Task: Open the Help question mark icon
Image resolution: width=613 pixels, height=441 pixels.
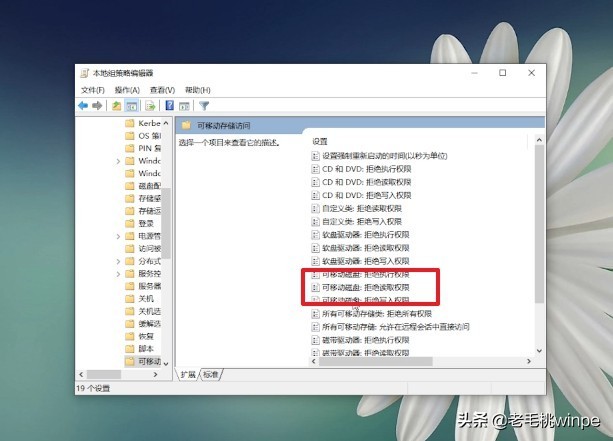Action: click(170, 106)
